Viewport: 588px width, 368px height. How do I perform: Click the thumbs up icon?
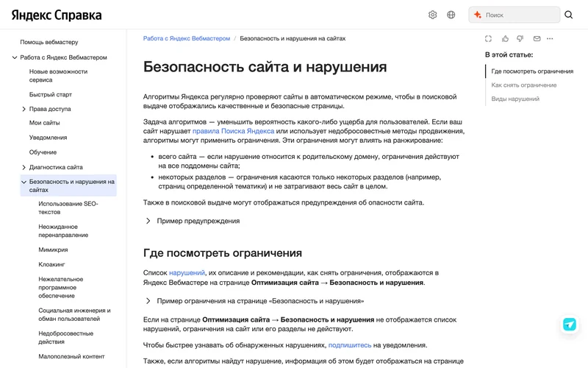(x=505, y=39)
